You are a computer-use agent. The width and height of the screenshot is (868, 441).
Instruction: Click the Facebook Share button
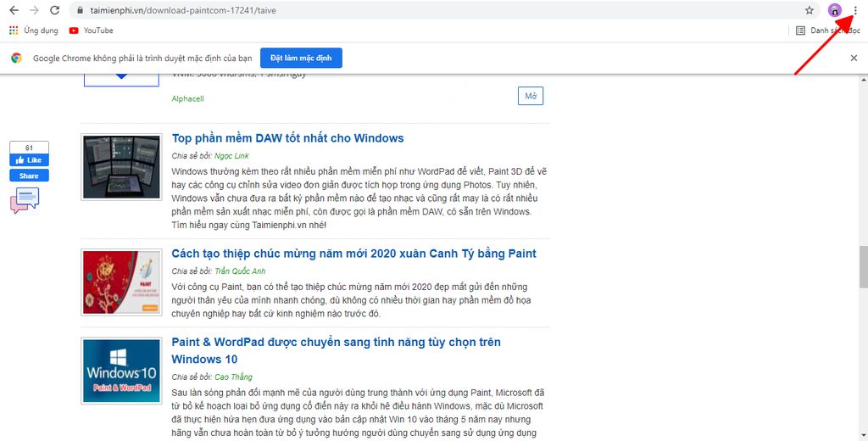click(30, 176)
